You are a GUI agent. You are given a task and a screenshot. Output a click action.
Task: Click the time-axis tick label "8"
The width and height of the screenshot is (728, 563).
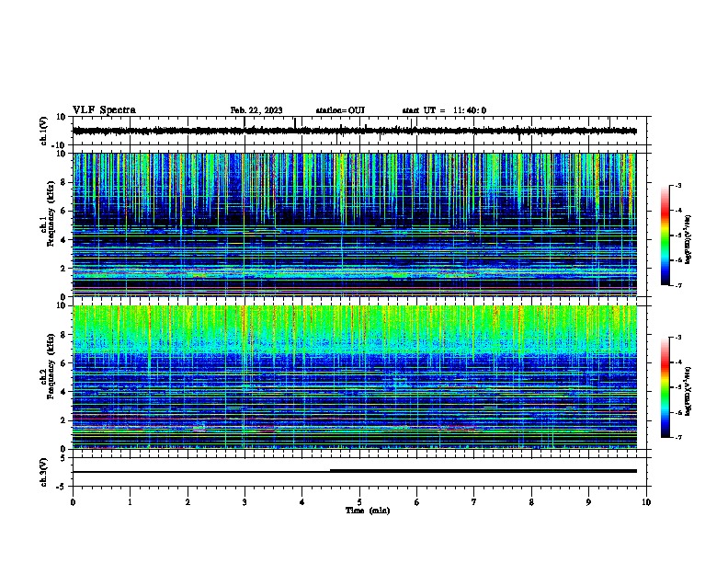click(531, 502)
